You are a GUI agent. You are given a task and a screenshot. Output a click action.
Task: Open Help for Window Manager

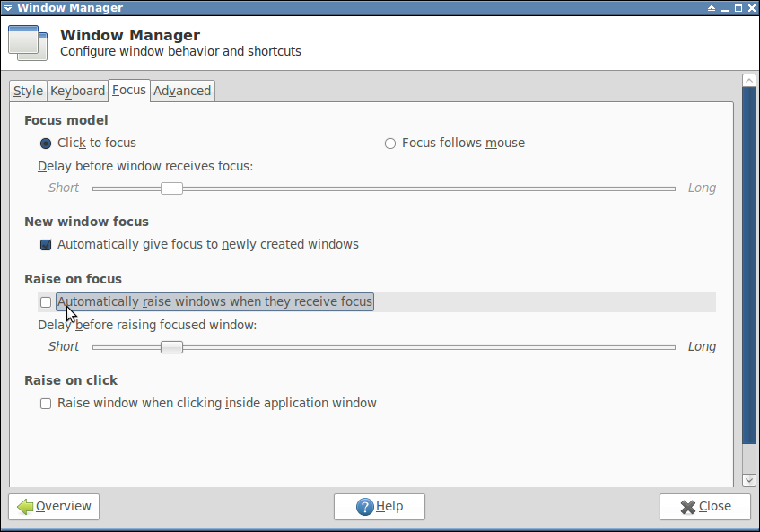pos(380,507)
